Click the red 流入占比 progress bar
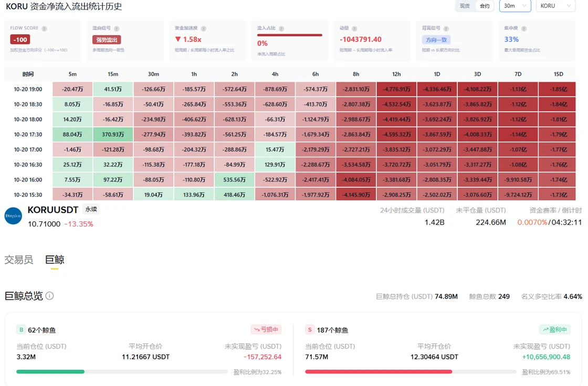This screenshot has width=588, height=386. coord(289,35)
